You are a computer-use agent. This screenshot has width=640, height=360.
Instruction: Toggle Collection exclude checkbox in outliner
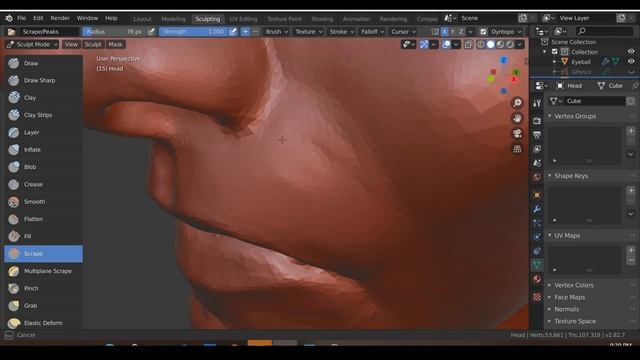point(555,52)
